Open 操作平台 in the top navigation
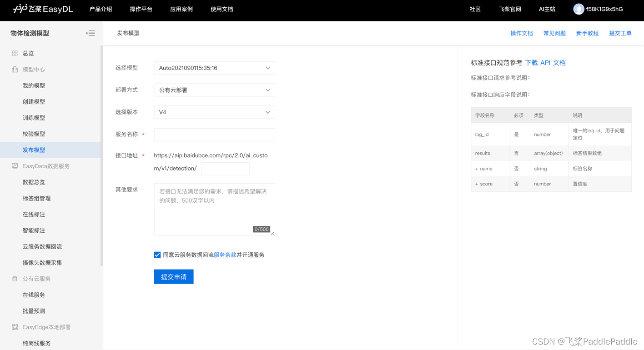 click(x=141, y=9)
